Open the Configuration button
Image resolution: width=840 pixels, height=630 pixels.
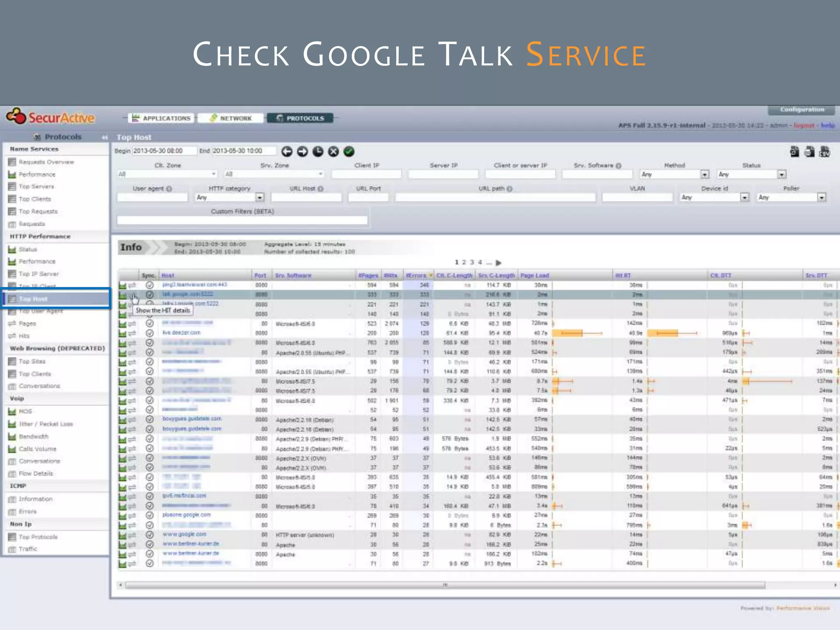pos(802,110)
